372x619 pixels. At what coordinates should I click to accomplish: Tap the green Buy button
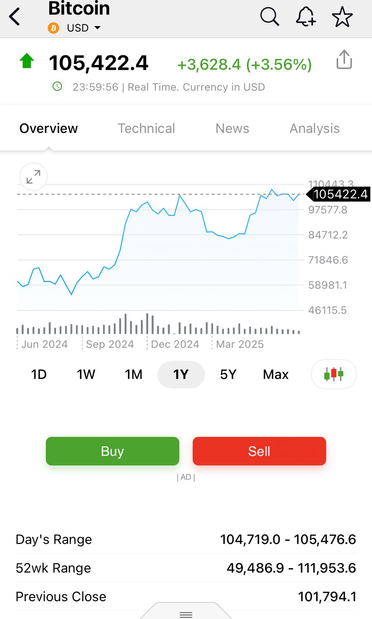click(113, 451)
